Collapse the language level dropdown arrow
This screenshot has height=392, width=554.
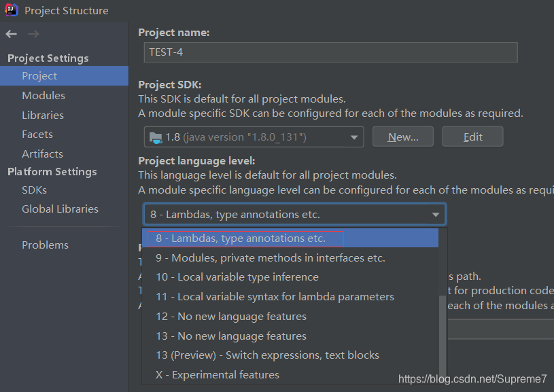(436, 215)
